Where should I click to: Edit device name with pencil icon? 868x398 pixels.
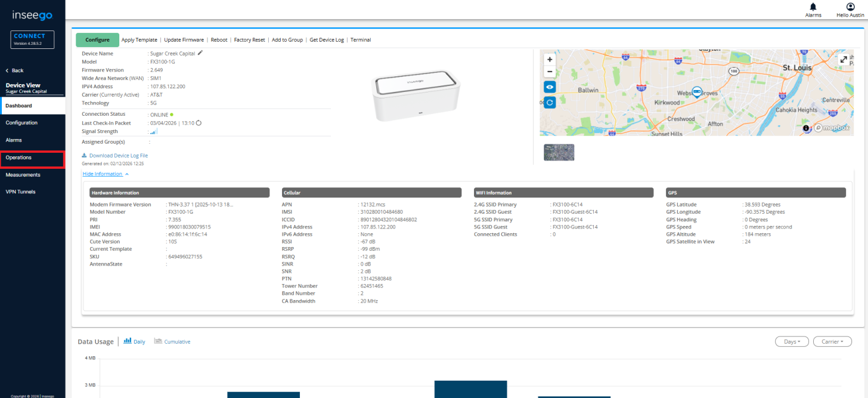[x=200, y=53]
